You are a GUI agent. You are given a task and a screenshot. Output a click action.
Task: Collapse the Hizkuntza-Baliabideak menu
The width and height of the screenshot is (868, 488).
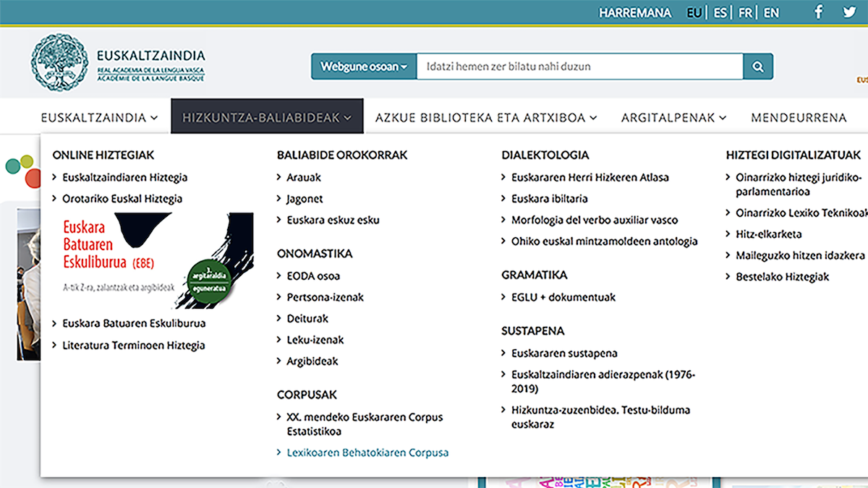(267, 117)
